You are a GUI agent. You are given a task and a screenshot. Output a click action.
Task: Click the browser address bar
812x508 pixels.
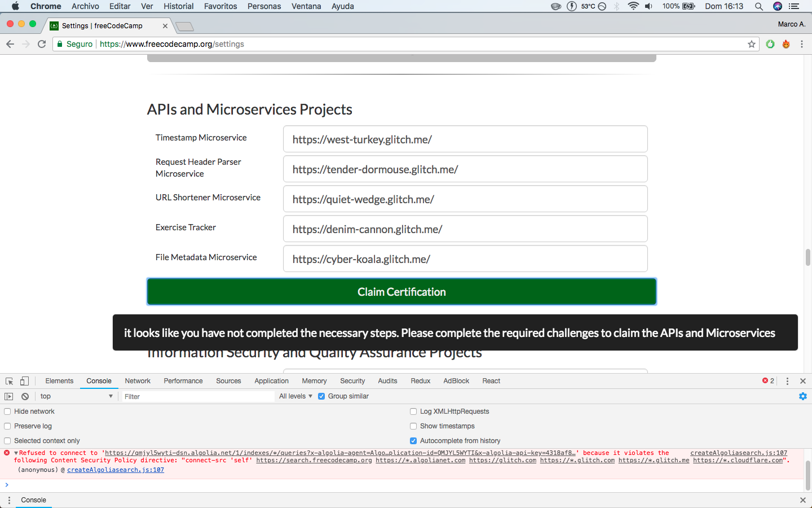pyautogui.click(x=406, y=44)
